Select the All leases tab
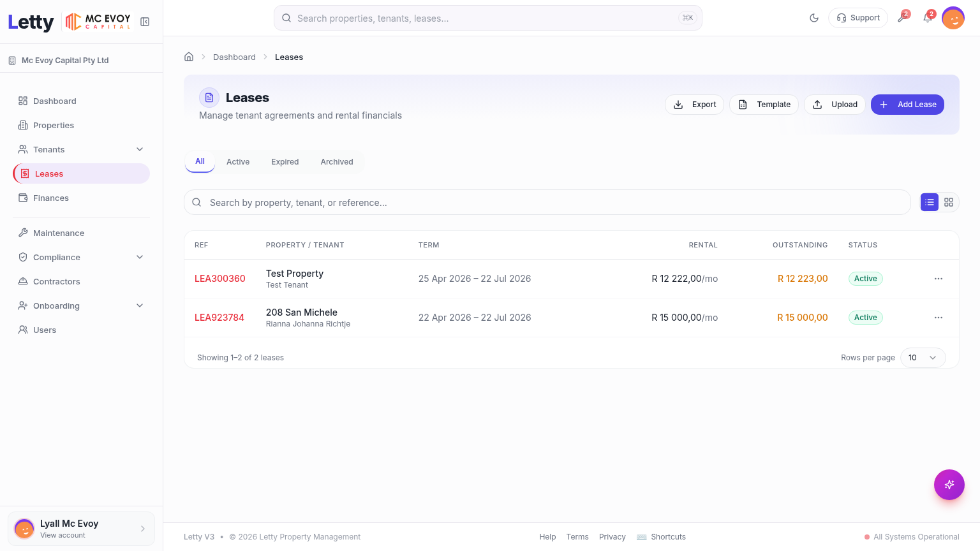 (200, 161)
